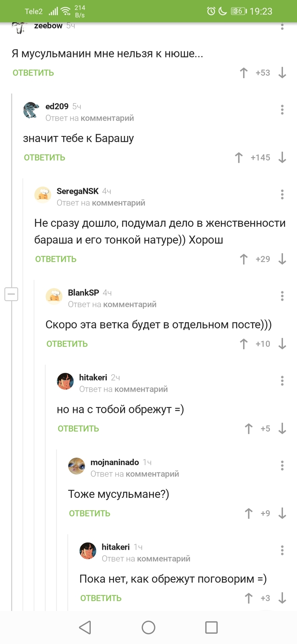297x644 pixels.
Task: Downvote hitakeri's last reply
Action: (x=282, y=598)
